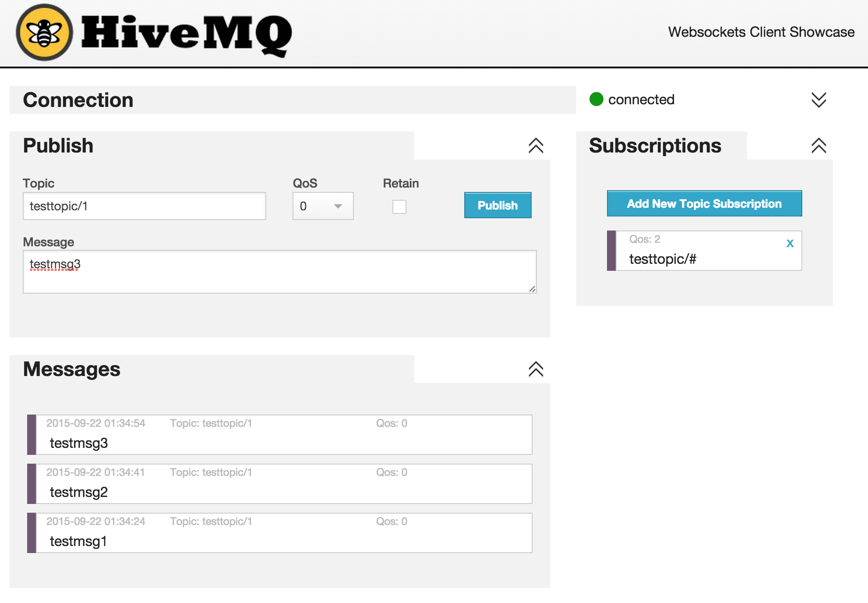Check the Retain option before publishing
The image size is (868, 603).
pyautogui.click(x=400, y=205)
